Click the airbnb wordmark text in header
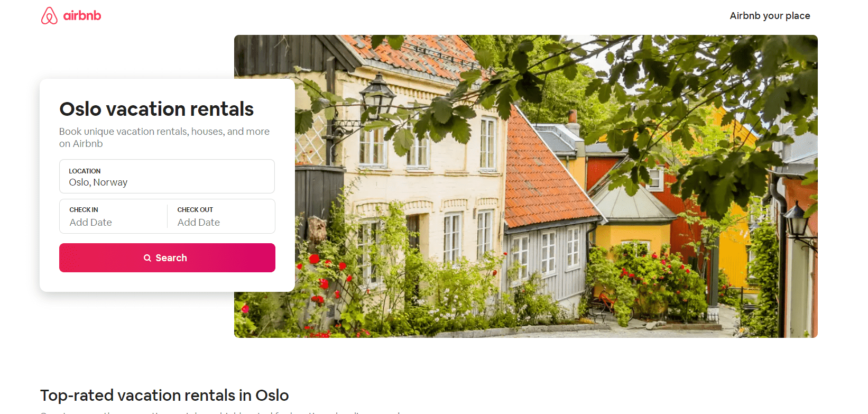868x414 pixels. pos(82,16)
